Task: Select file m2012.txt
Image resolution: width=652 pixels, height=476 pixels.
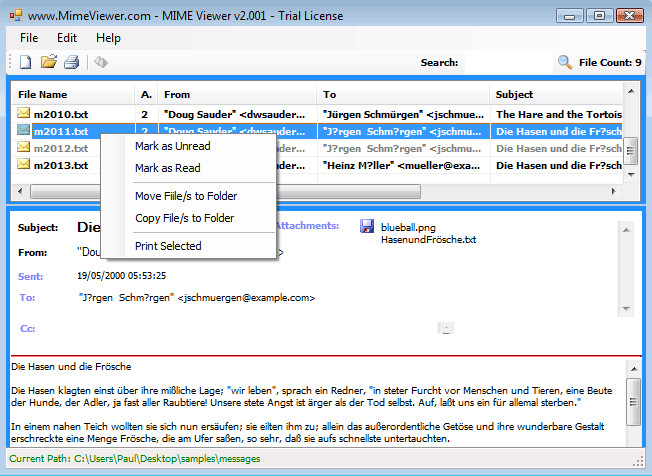Action: [x=61, y=148]
